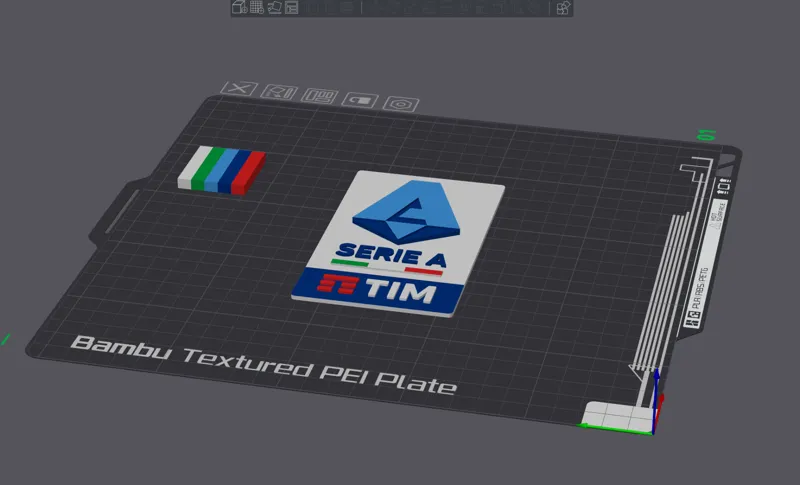The height and width of the screenshot is (485, 800).
Task: Click the Add model cube icon
Action: [239, 7]
